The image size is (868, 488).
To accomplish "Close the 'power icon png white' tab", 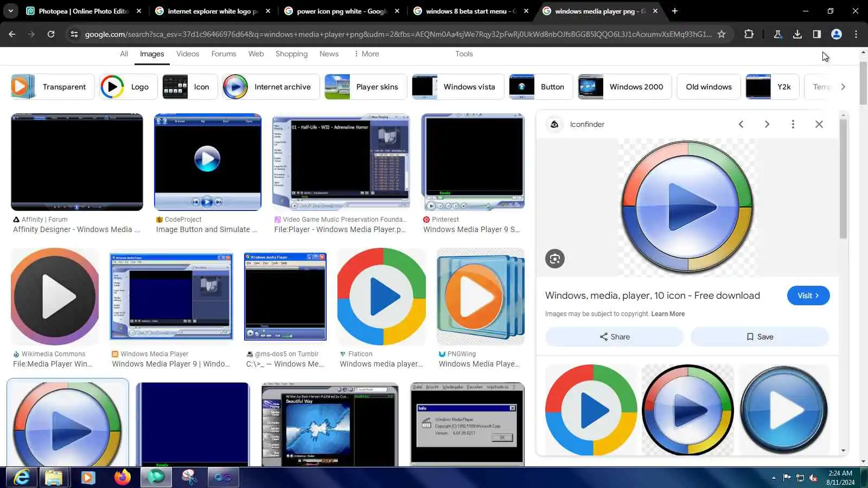I will [x=397, y=11].
